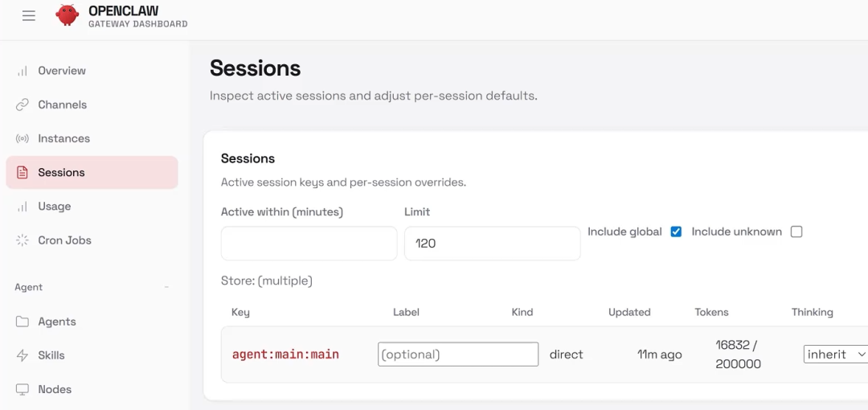868x410 pixels.
Task: Collapse the Agent sidebar section
Action: [x=166, y=287]
